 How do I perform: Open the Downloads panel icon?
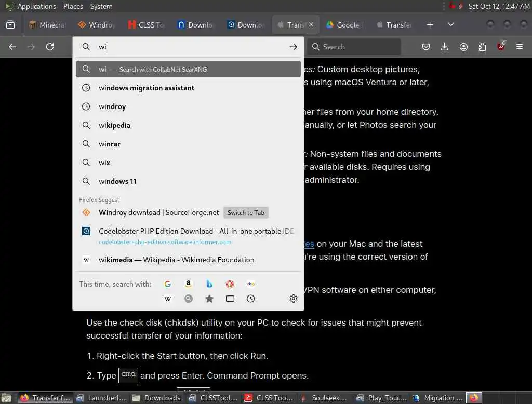(445, 47)
